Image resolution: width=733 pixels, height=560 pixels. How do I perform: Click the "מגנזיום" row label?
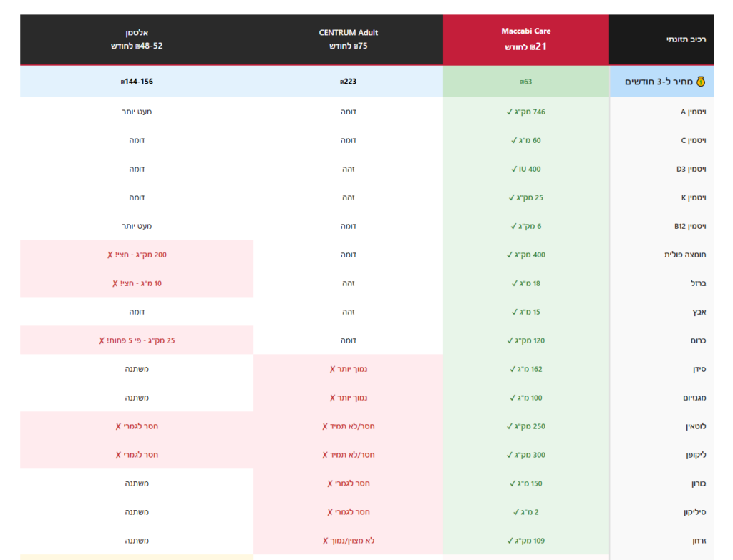(694, 398)
